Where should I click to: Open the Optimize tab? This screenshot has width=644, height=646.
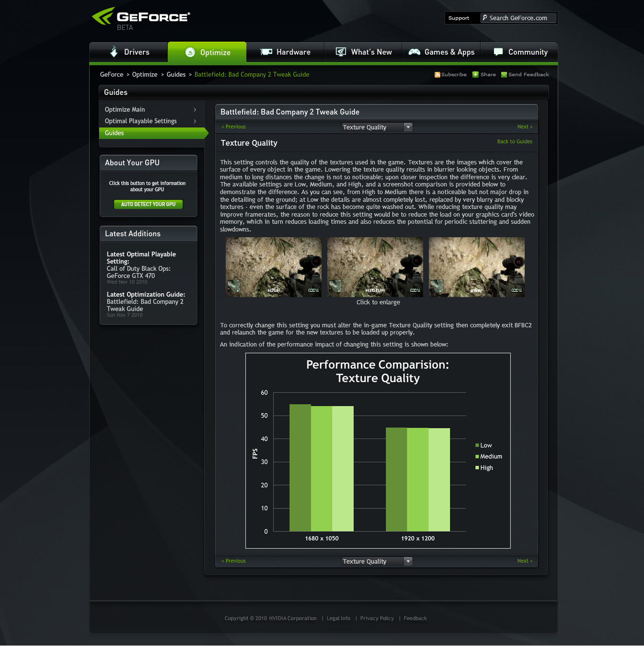207,52
